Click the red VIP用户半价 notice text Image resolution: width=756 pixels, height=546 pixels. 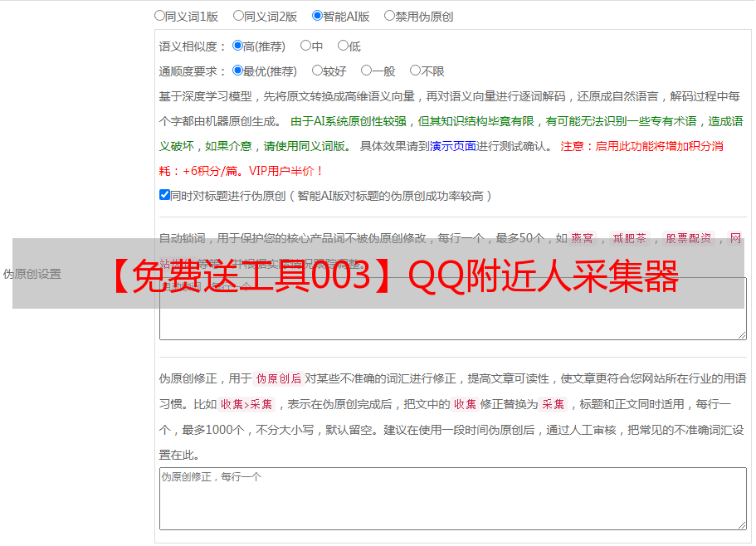tap(285, 171)
